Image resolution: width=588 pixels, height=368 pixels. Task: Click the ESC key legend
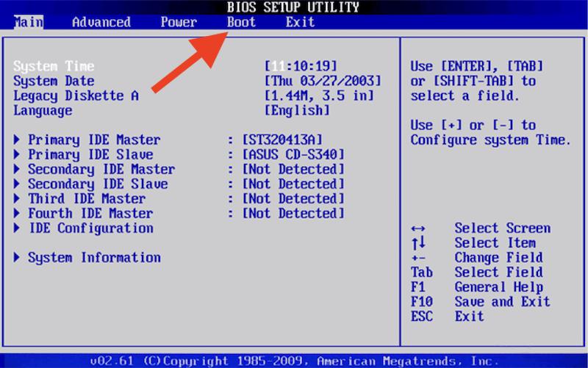[x=421, y=317]
